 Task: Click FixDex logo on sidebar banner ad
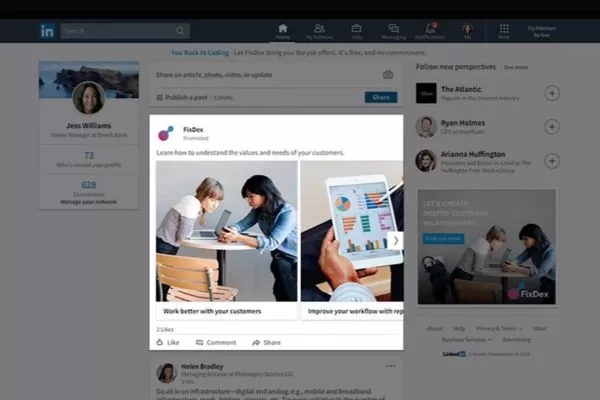click(x=528, y=293)
